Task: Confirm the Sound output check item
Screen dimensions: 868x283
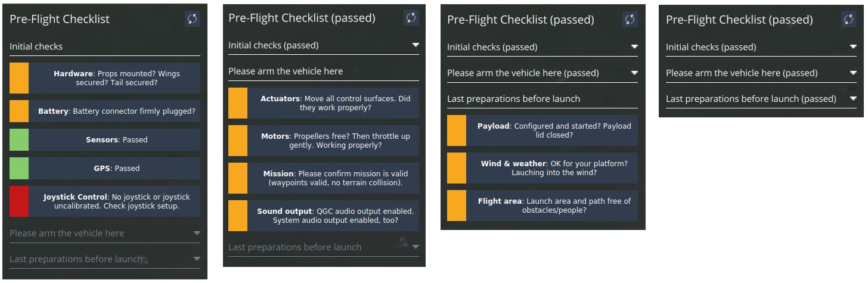Action: pos(324,216)
